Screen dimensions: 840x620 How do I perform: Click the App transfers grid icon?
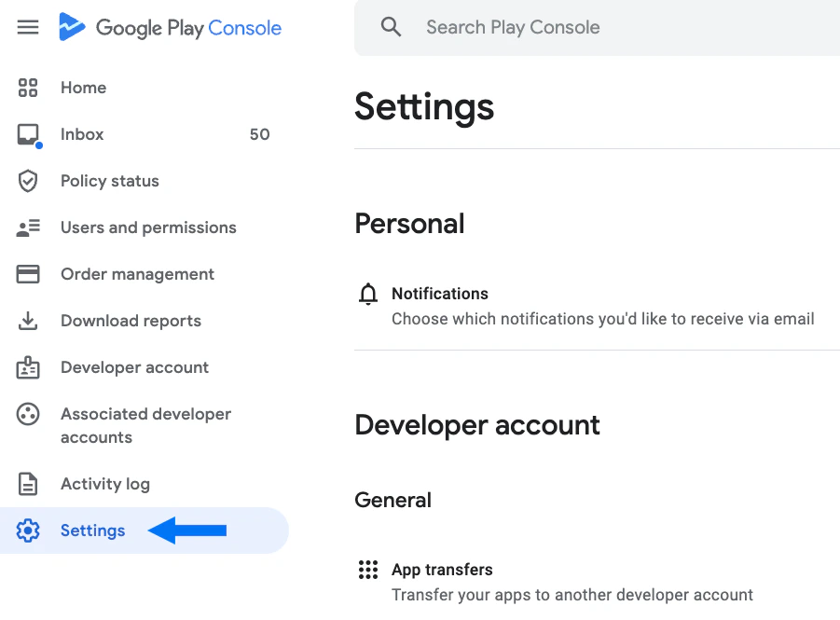point(368,570)
